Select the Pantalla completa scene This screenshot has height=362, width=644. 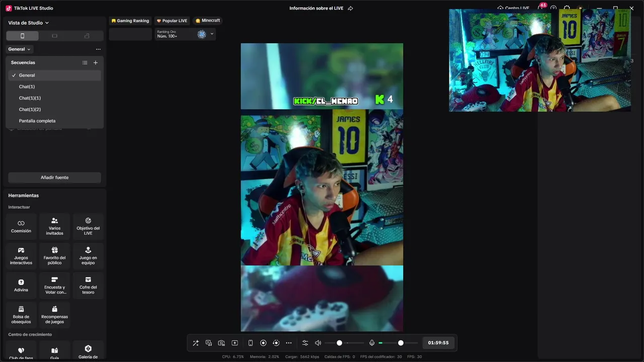tap(54, 121)
